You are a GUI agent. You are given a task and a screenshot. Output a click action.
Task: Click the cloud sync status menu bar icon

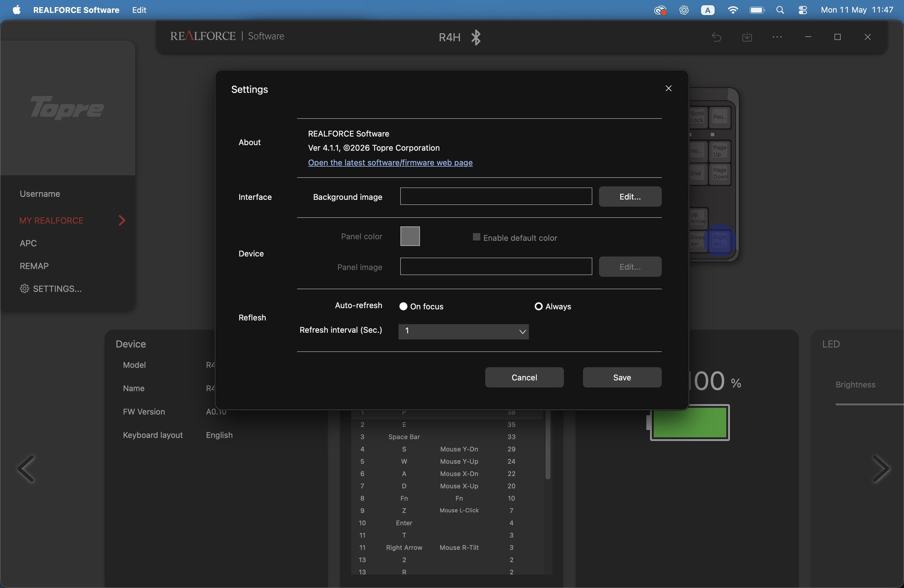tap(660, 10)
